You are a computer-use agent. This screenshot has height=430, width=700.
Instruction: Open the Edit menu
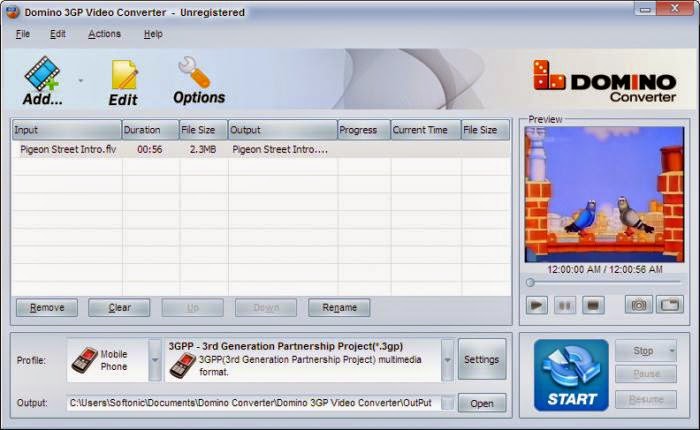tap(58, 34)
